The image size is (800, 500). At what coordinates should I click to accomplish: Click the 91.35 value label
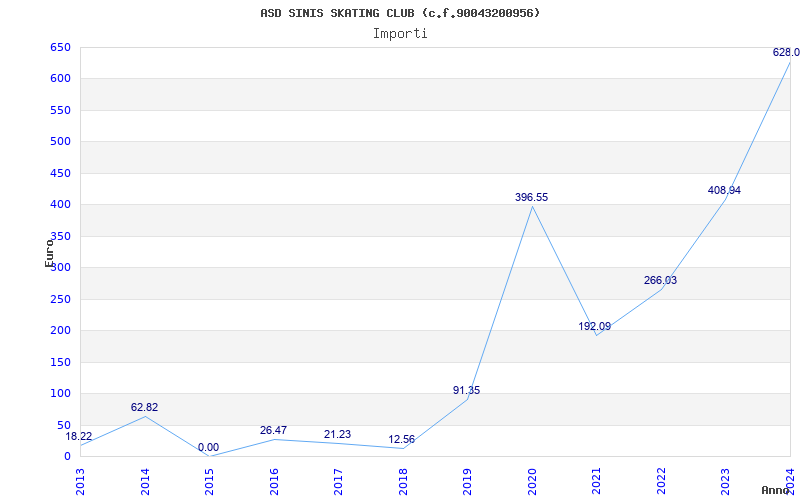point(466,390)
